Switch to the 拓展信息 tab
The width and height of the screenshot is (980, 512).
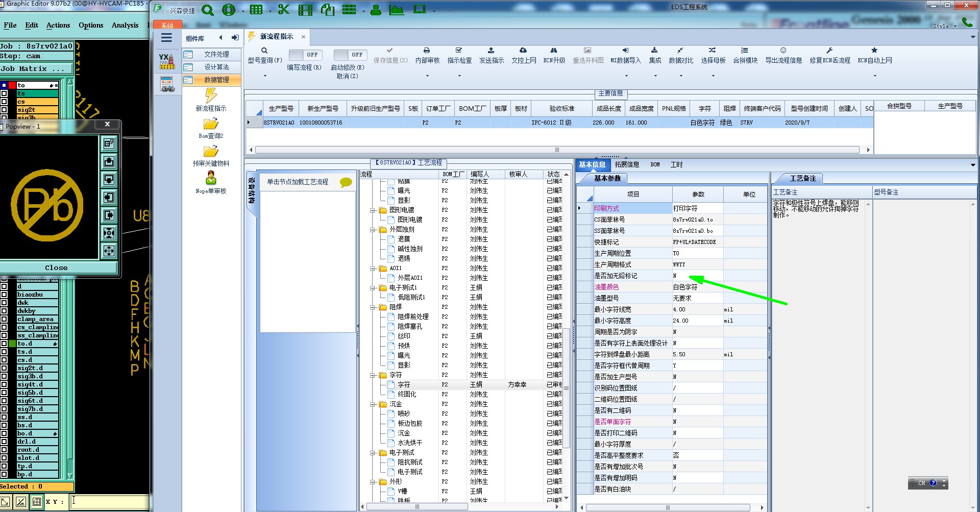coord(627,164)
